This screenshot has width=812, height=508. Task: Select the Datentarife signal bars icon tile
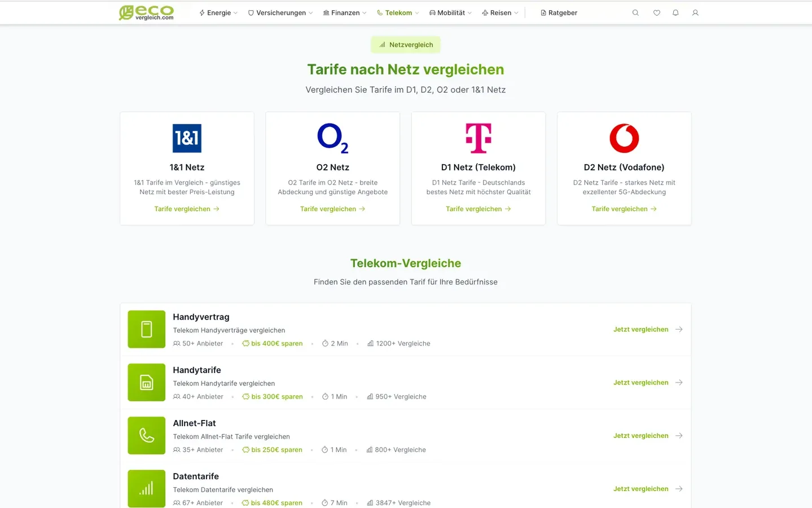pos(147,488)
